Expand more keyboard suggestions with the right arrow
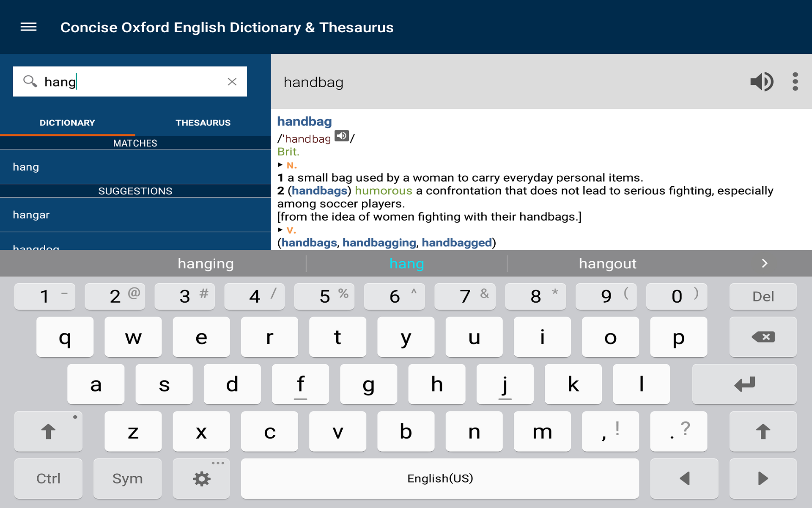Screen dimensions: 812x508 (764, 263)
